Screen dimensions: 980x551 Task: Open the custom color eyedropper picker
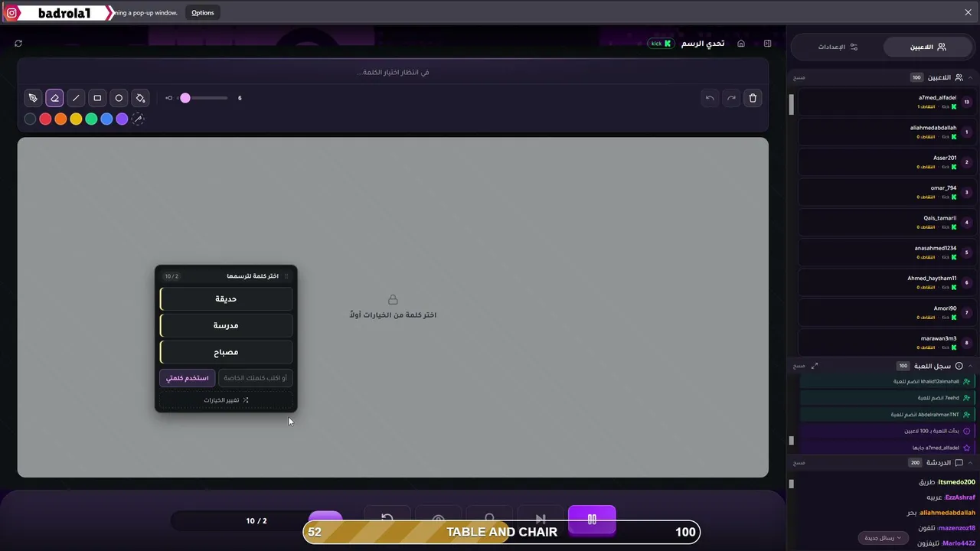[x=138, y=119]
